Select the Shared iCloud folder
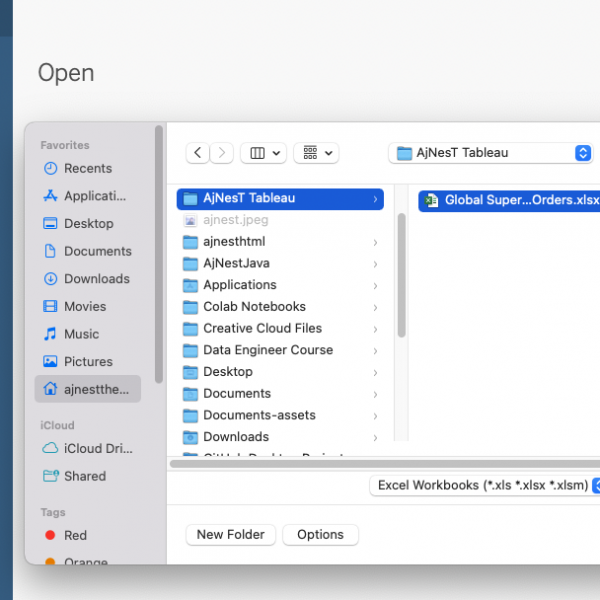This screenshot has width=600, height=600. click(84, 476)
